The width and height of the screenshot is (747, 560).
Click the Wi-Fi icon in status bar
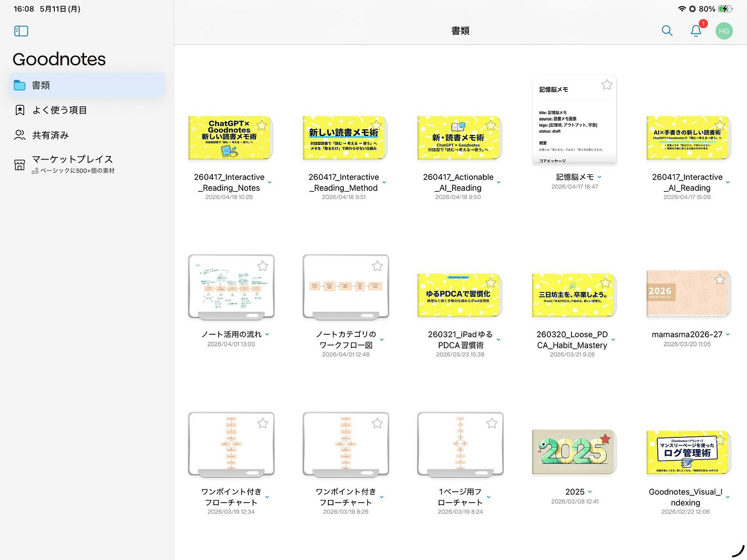[682, 9]
